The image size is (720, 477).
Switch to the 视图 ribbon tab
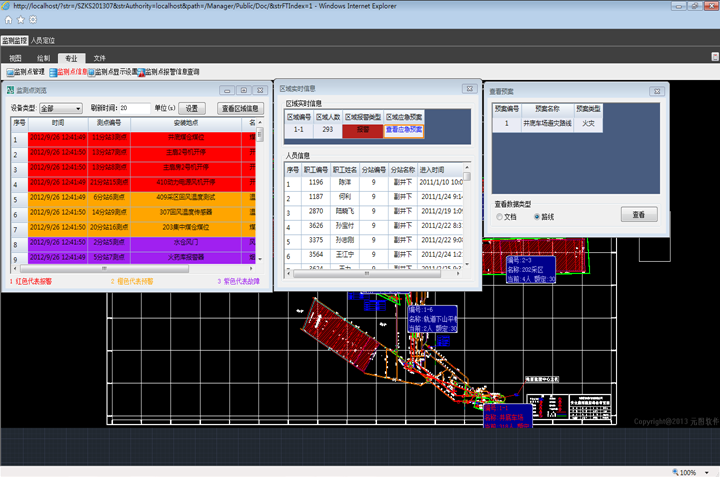click(x=15, y=58)
